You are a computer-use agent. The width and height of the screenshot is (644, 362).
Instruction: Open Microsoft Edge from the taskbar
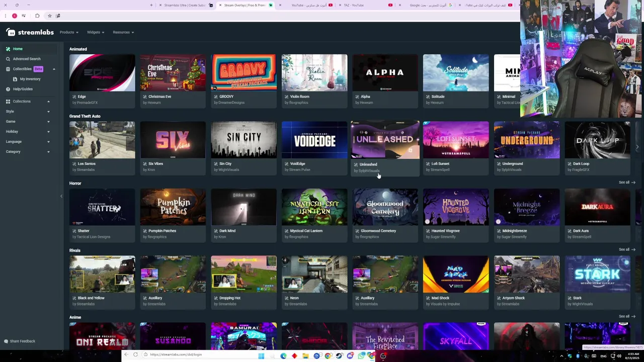click(283, 356)
